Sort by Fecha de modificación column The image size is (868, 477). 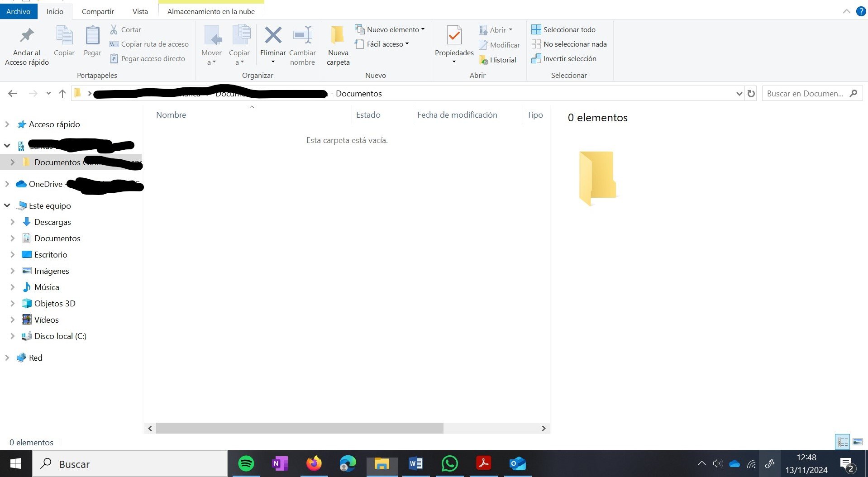point(457,115)
